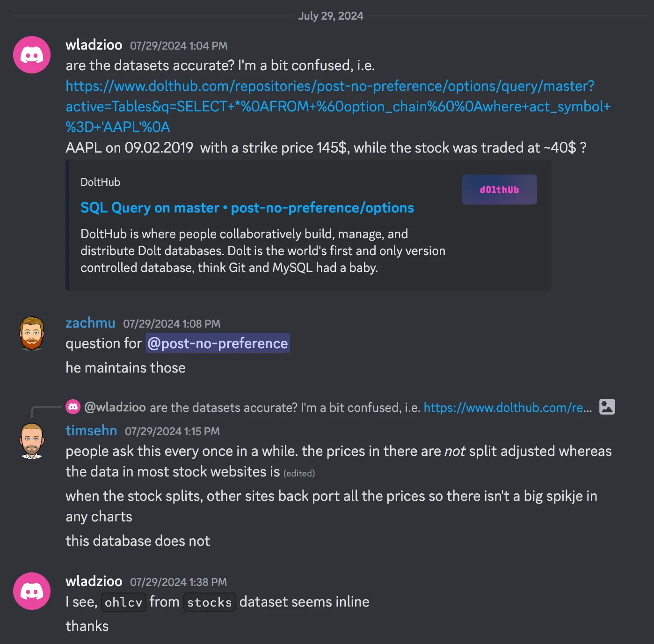Select the inline code stocks
Viewport: 654px width, 644px height.
pyautogui.click(x=209, y=602)
